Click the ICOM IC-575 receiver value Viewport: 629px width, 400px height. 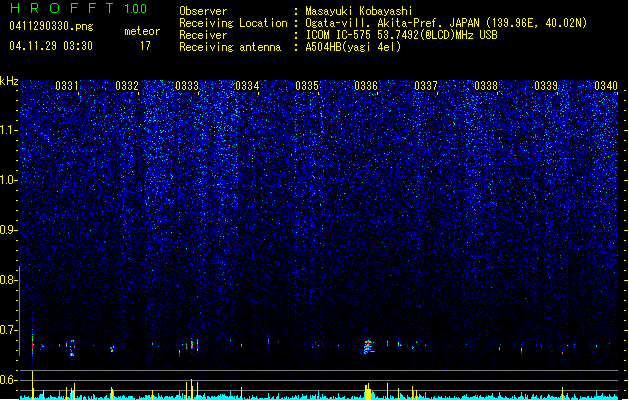401,35
